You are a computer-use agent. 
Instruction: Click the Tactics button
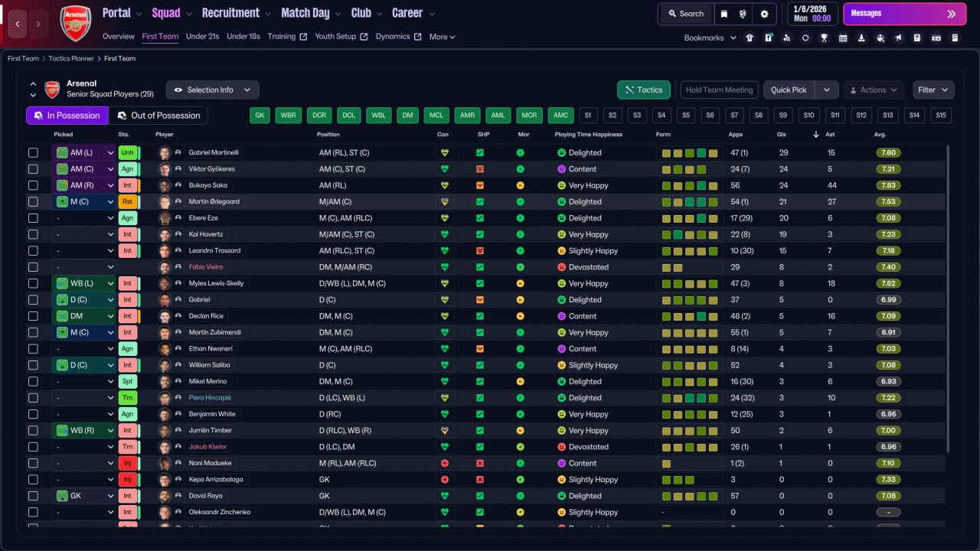point(644,90)
